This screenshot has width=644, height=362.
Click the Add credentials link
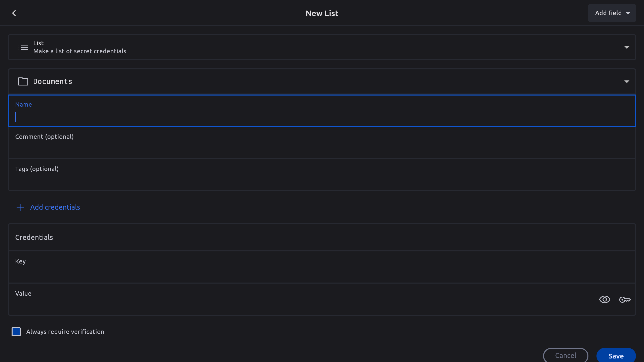pyautogui.click(x=55, y=207)
